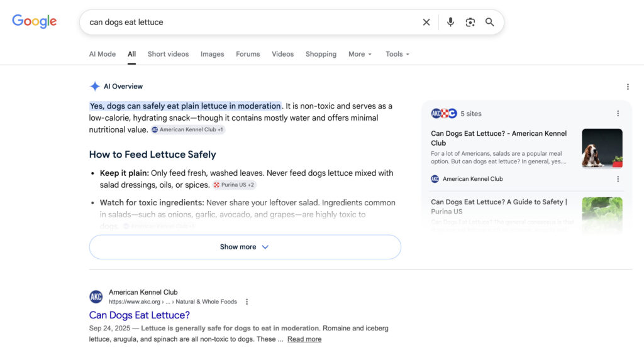Click the 5 sites label
Screen dimensions: 644x353
point(470,114)
